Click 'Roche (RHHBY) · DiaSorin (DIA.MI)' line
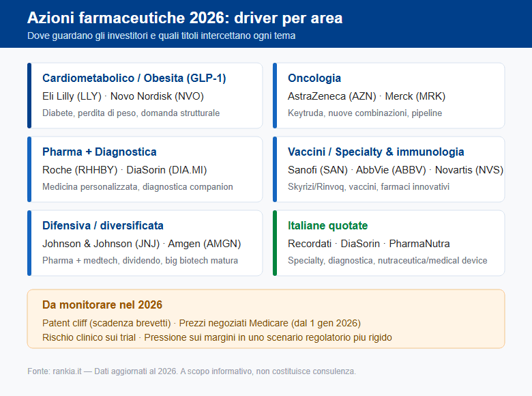This screenshot has width=532, height=396. pos(125,170)
